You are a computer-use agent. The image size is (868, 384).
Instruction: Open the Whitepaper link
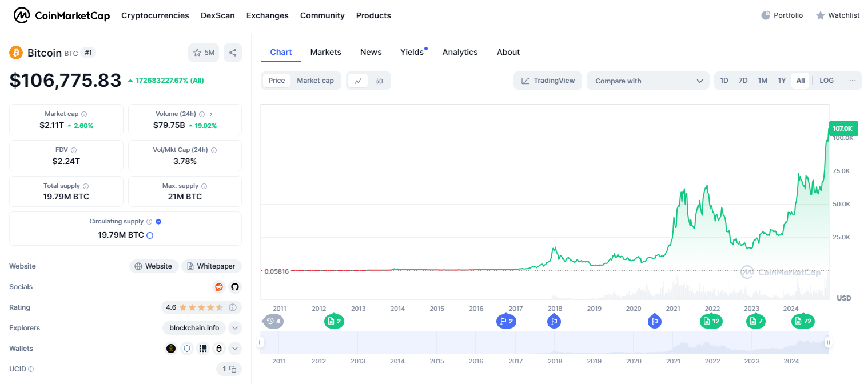[212, 266]
